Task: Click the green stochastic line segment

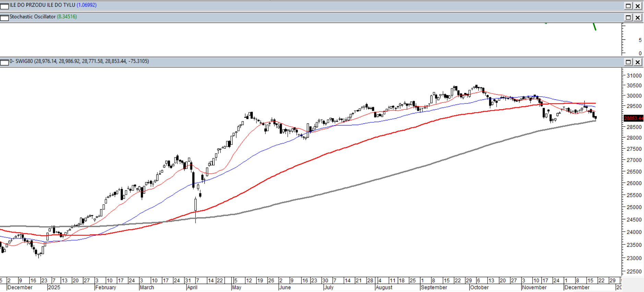Action: (595, 27)
